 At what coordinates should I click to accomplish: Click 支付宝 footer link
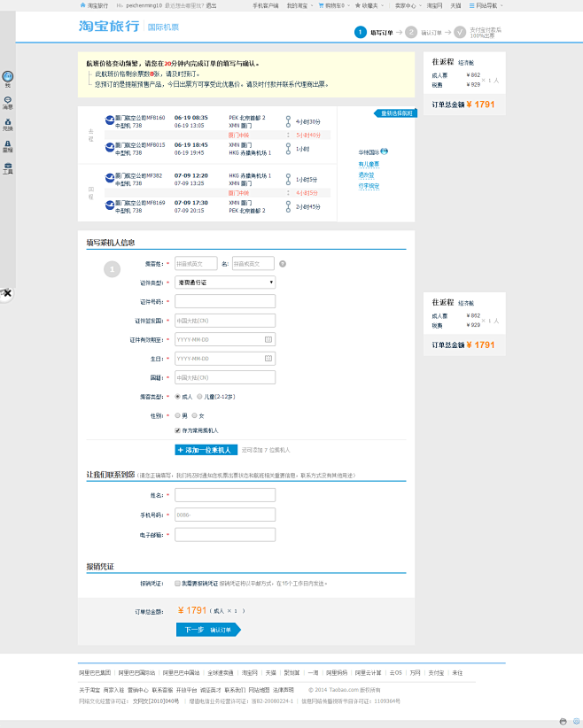(436, 673)
